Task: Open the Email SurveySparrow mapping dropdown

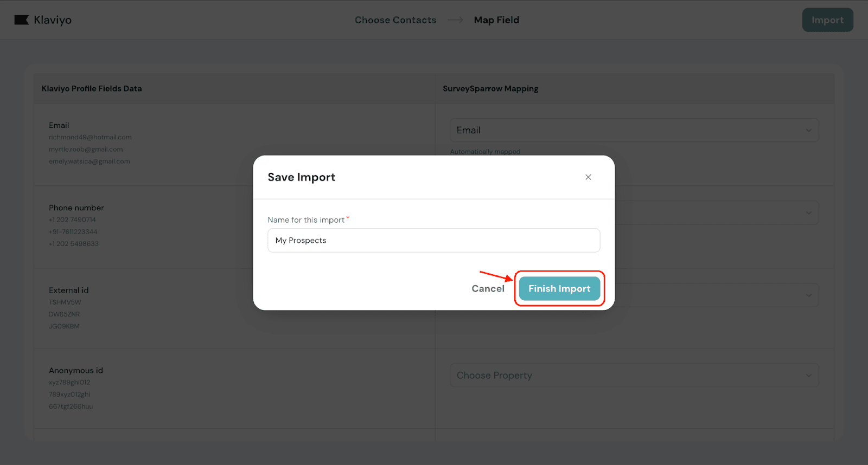Action: (x=634, y=130)
